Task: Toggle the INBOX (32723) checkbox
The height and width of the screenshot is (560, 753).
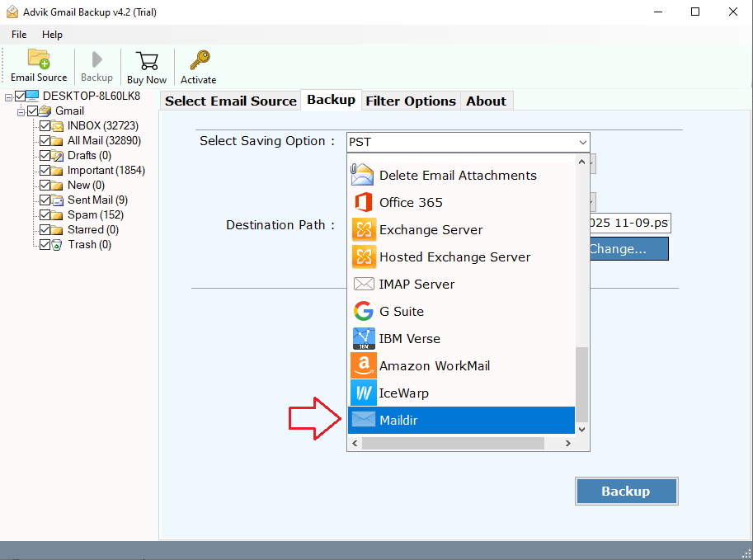Action: pos(45,126)
